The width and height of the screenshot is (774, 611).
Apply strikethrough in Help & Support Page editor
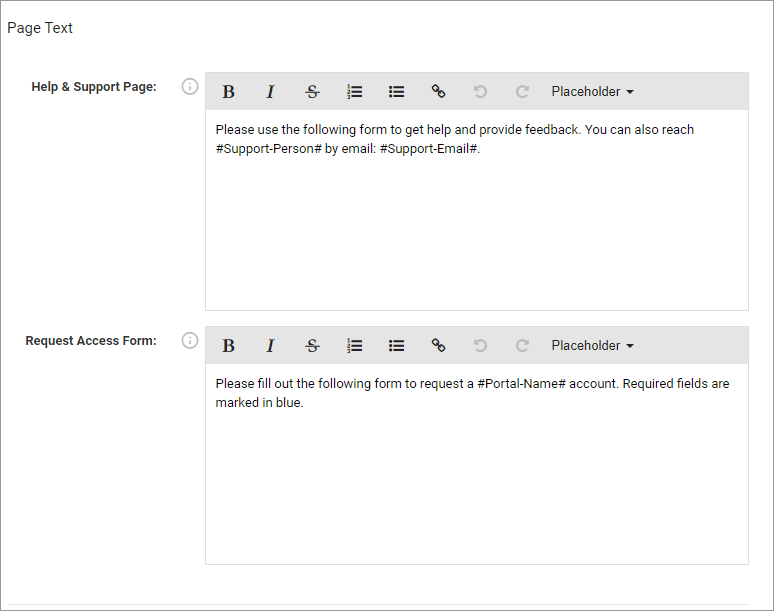pyautogui.click(x=312, y=92)
